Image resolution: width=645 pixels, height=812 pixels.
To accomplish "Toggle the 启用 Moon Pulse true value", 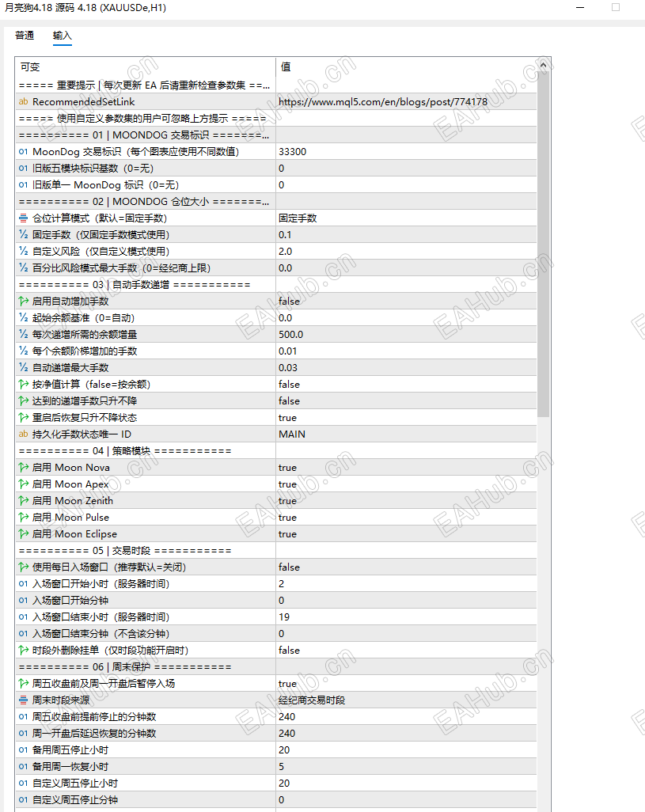I will (406, 518).
